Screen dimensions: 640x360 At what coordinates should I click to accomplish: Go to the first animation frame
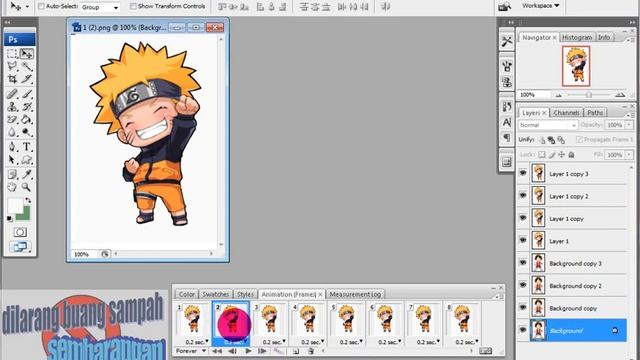[x=217, y=351]
